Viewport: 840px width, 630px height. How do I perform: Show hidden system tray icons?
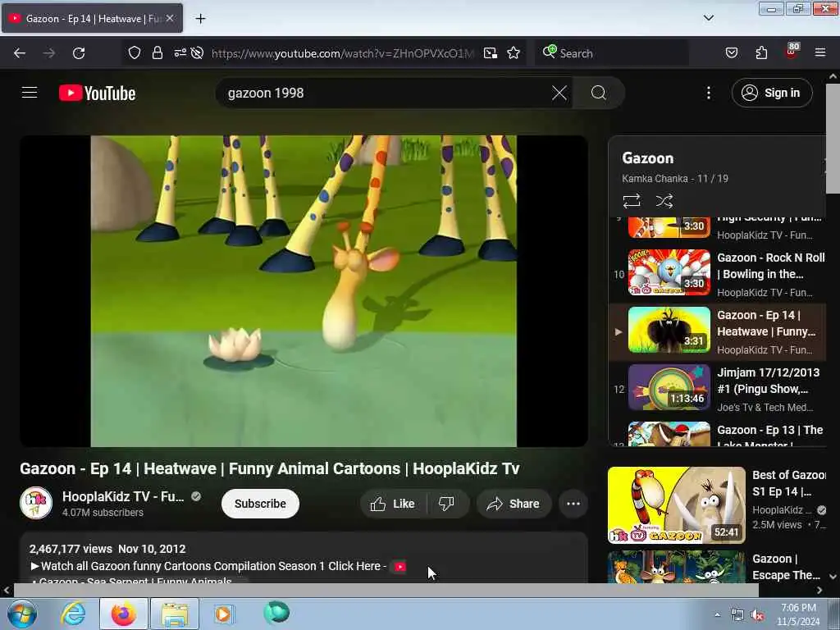click(x=717, y=614)
